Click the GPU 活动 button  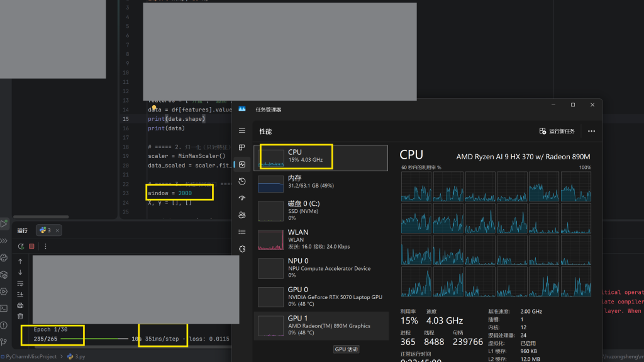pyautogui.click(x=347, y=349)
